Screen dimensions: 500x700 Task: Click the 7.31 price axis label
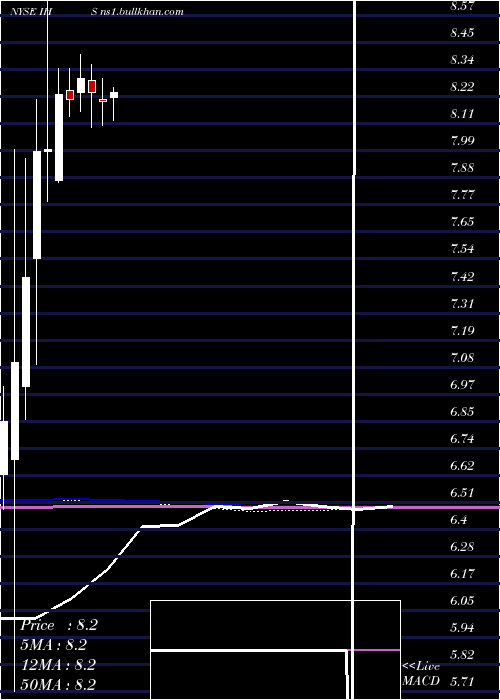tap(464, 304)
